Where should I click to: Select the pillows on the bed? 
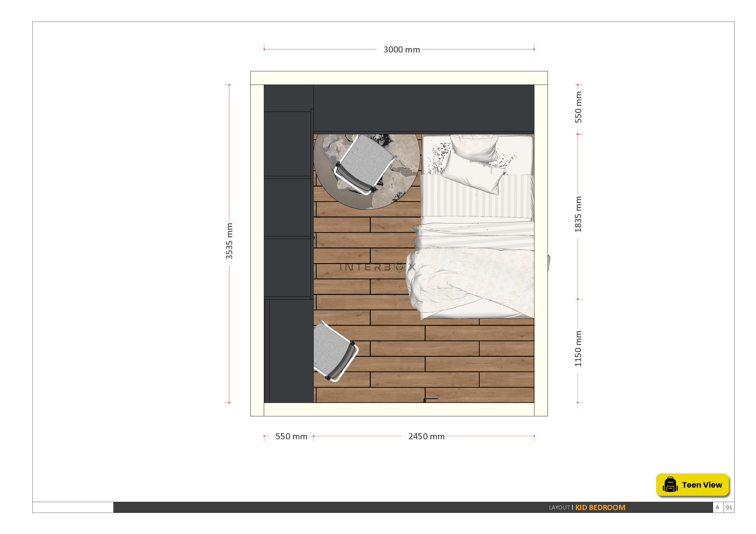pos(473,164)
